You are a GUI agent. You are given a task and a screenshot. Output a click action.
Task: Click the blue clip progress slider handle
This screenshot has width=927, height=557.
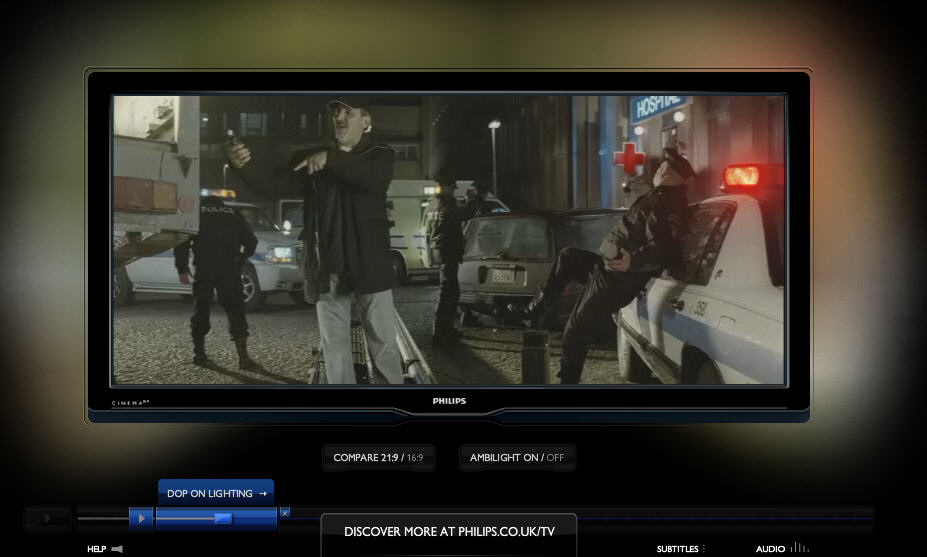[x=223, y=519]
